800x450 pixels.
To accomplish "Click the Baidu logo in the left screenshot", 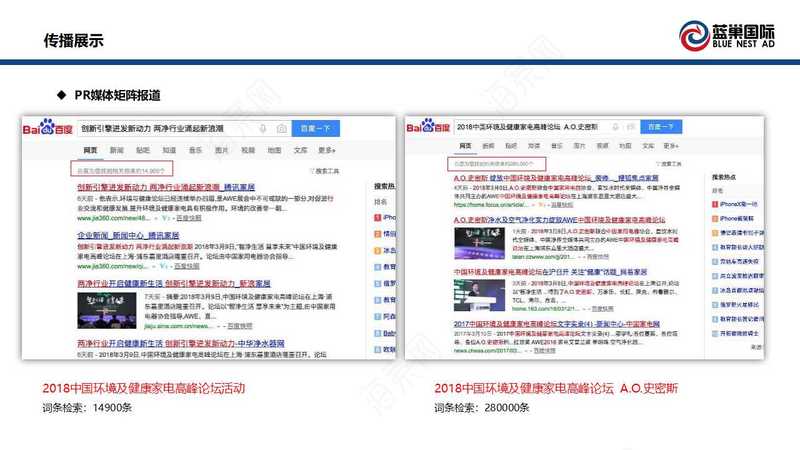I will 47,128.
